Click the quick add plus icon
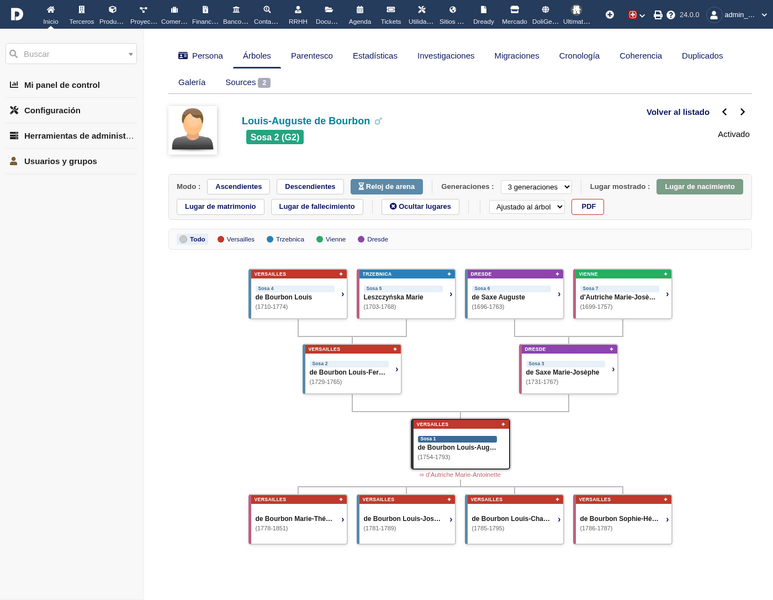This screenshot has width=773, height=600. point(610,15)
